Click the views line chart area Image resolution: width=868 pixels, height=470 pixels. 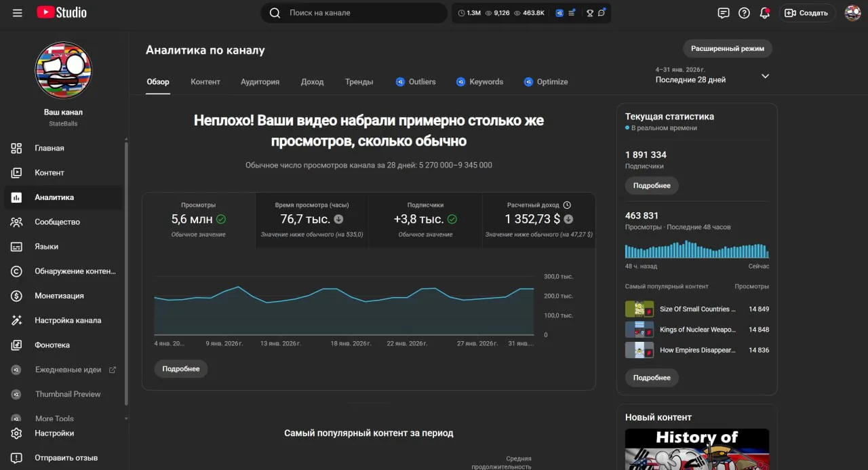click(344, 307)
